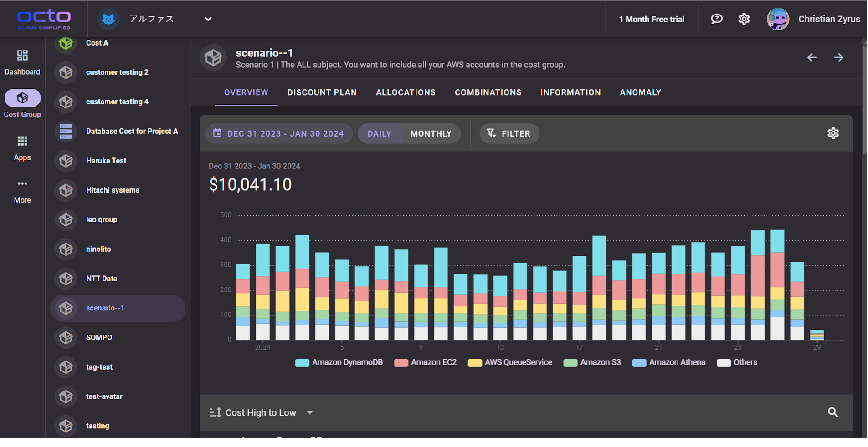Toggle Amazon S3 legend series
Viewport: 868px width, 447px height.
point(592,362)
